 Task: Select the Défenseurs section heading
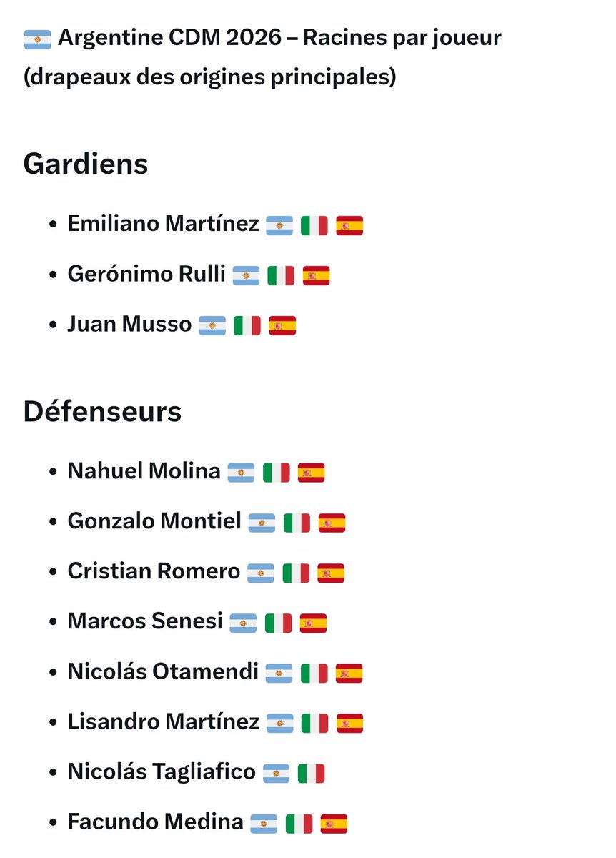(102, 412)
